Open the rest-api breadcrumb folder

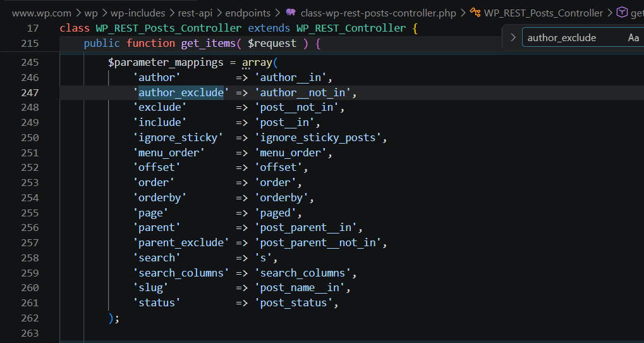[195, 13]
